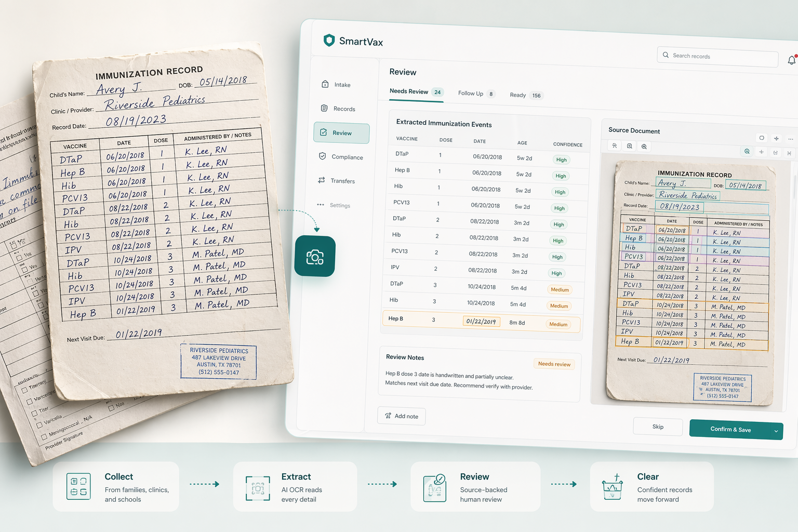The image size is (798, 532).
Task: Add a note using the Add note button
Action: [401, 416]
